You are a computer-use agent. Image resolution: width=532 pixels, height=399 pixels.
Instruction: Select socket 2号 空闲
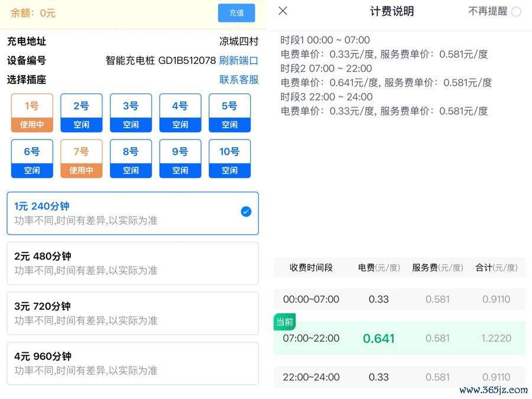pos(82,113)
